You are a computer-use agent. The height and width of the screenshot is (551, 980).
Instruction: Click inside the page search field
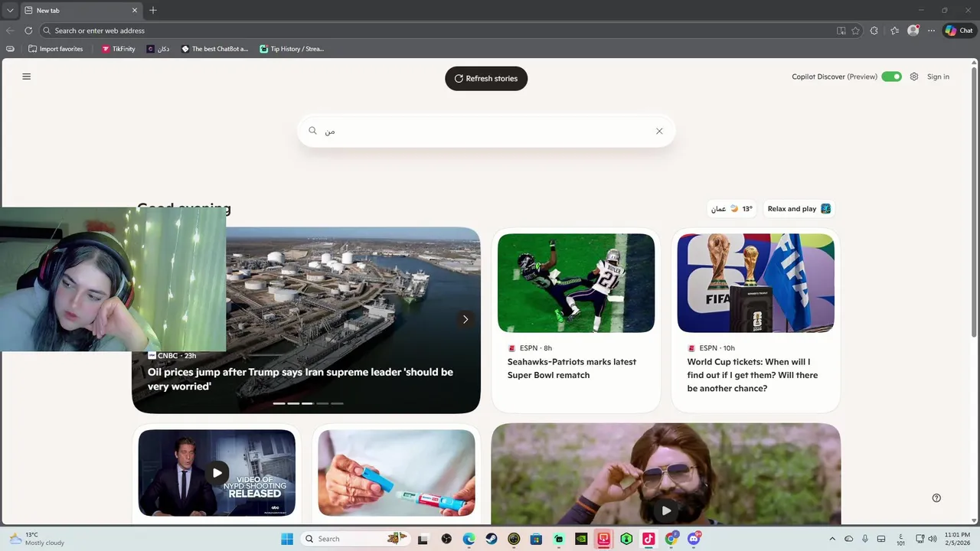tap(486, 131)
